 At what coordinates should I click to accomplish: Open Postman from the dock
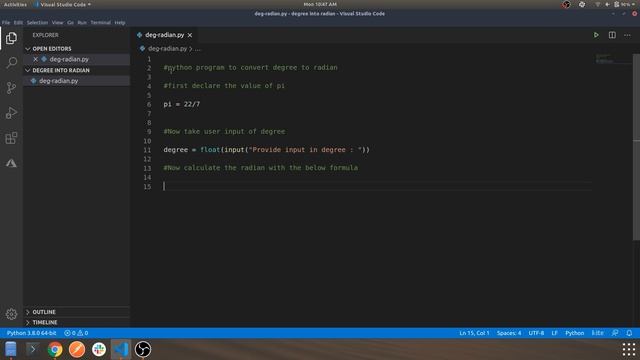point(77,349)
